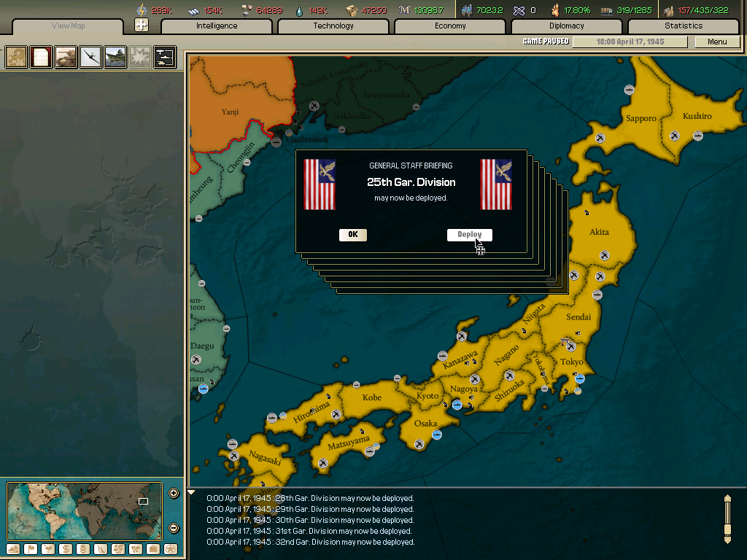
Task: Open the European theatre map icon
Action: pyautogui.click(x=16, y=57)
